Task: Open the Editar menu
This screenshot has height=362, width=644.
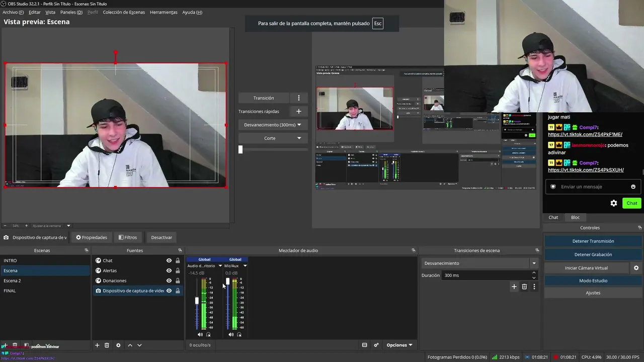Action: (x=35, y=12)
